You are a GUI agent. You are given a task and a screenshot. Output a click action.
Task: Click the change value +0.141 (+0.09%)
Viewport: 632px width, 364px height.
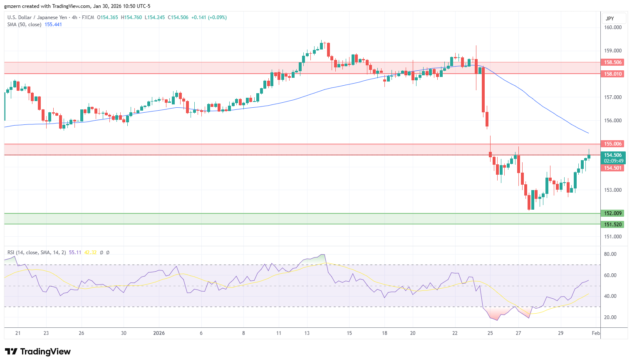tap(209, 17)
